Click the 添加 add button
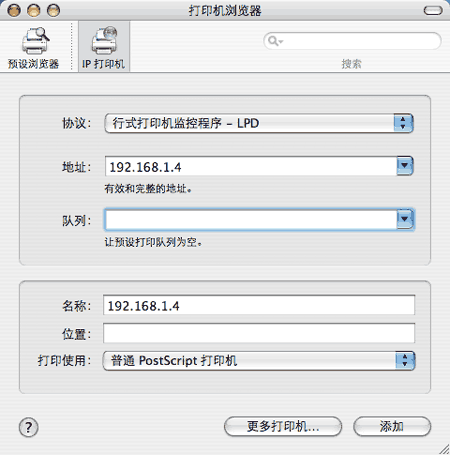The height and width of the screenshot is (455, 450). pyautogui.click(x=392, y=426)
